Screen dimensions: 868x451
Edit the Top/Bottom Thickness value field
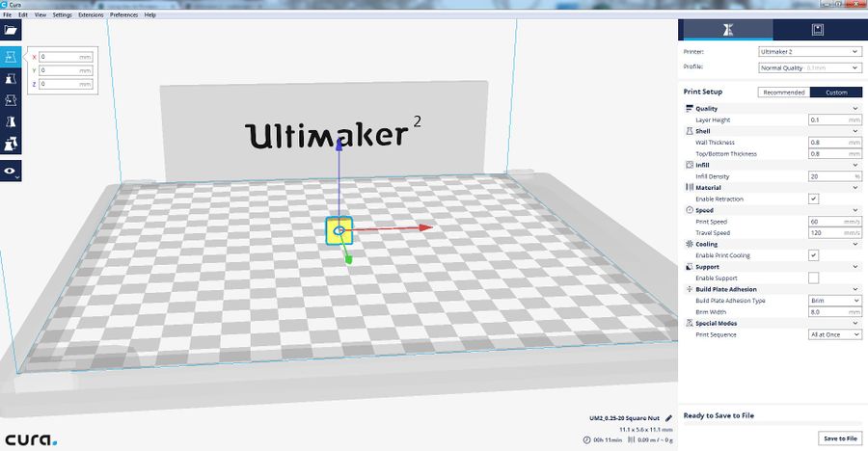[x=835, y=154]
